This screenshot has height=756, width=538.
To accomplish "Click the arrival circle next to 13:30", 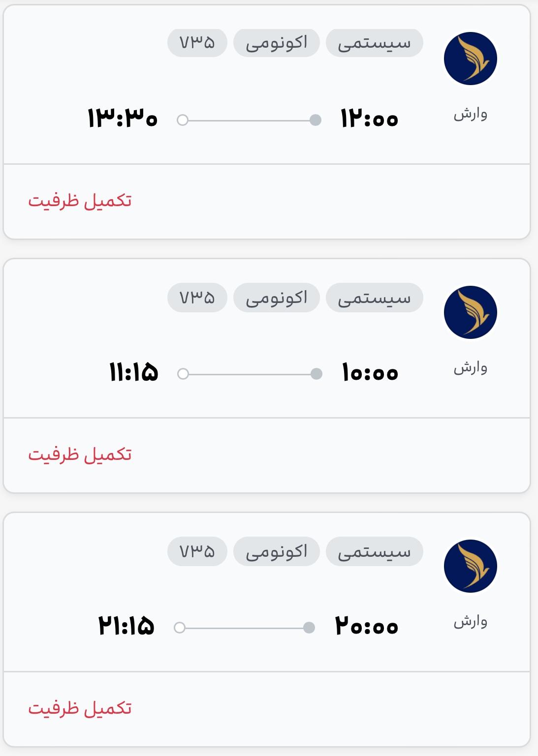I will [x=183, y=120].
